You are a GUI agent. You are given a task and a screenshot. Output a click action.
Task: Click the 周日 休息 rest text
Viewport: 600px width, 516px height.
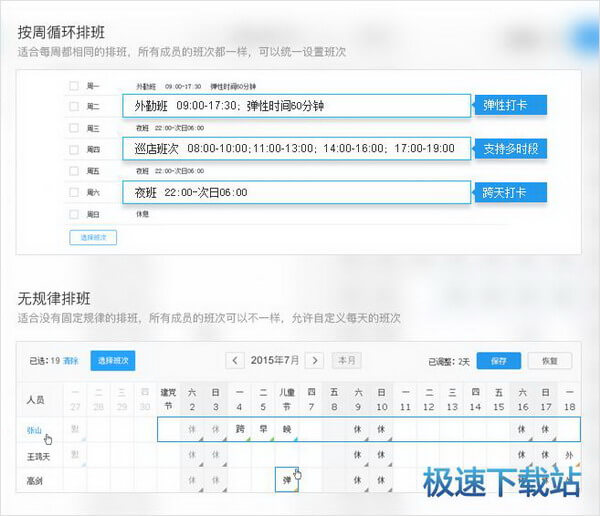[142, 214]
